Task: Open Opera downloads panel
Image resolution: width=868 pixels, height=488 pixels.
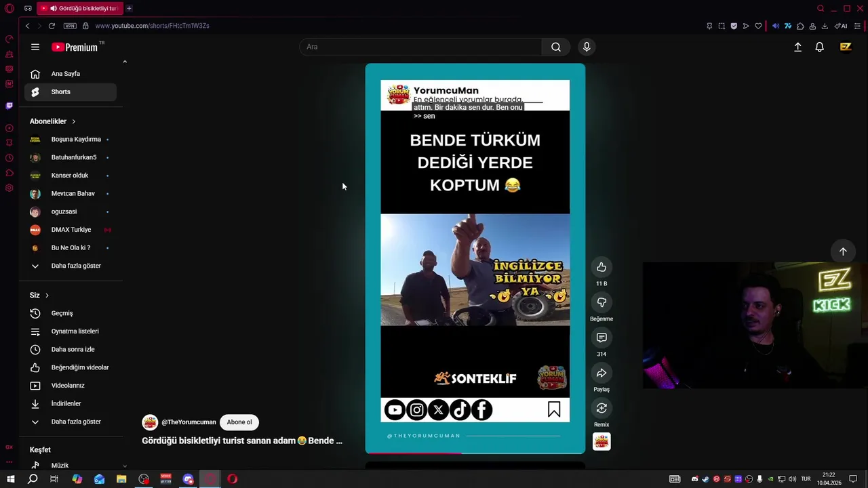Action: click(x=825, y=26)
